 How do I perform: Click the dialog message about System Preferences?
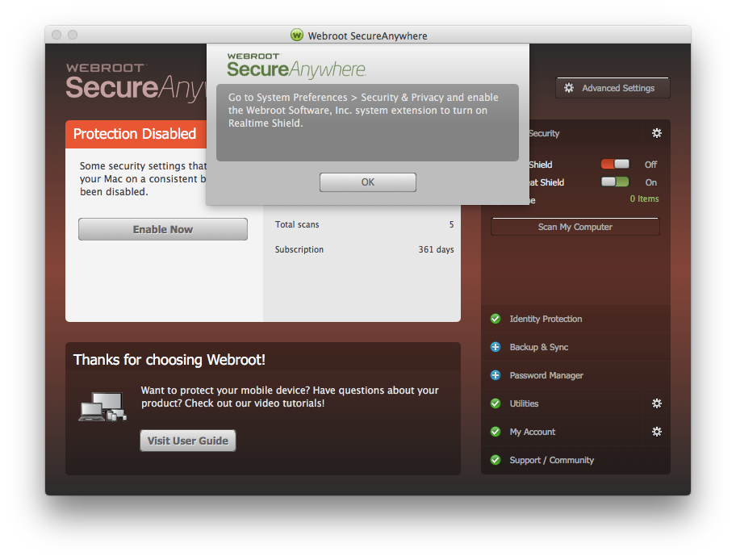pos(363,111)
